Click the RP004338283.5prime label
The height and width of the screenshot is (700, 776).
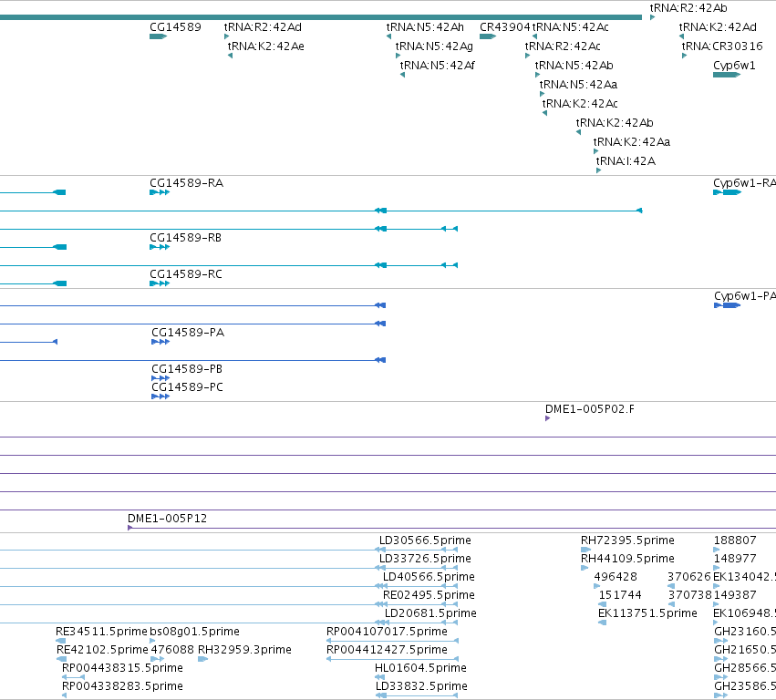pyautogui.click(x=122, y=686)
